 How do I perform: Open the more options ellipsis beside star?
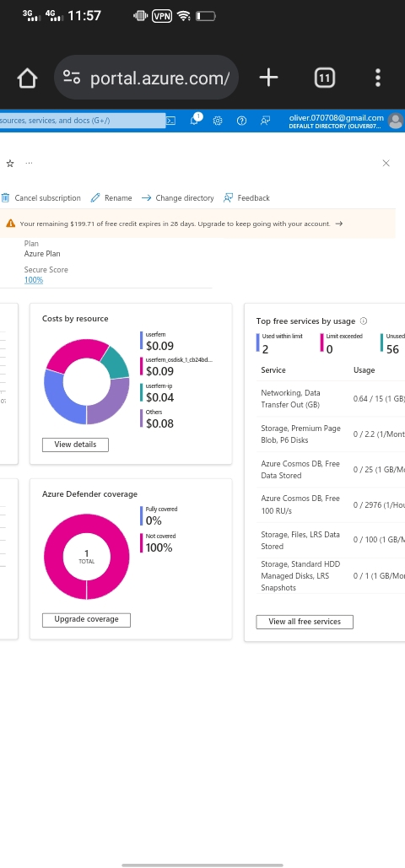pos(29,163)
